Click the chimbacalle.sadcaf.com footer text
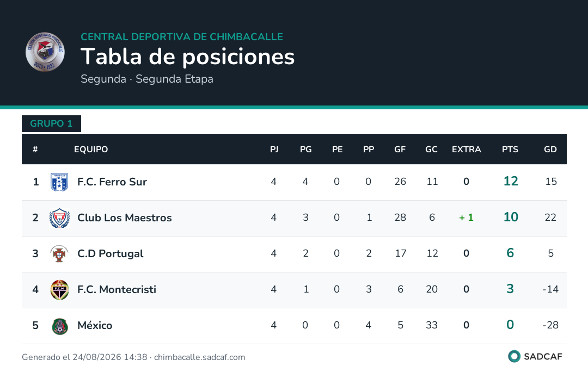 click(x=199, y=357)
